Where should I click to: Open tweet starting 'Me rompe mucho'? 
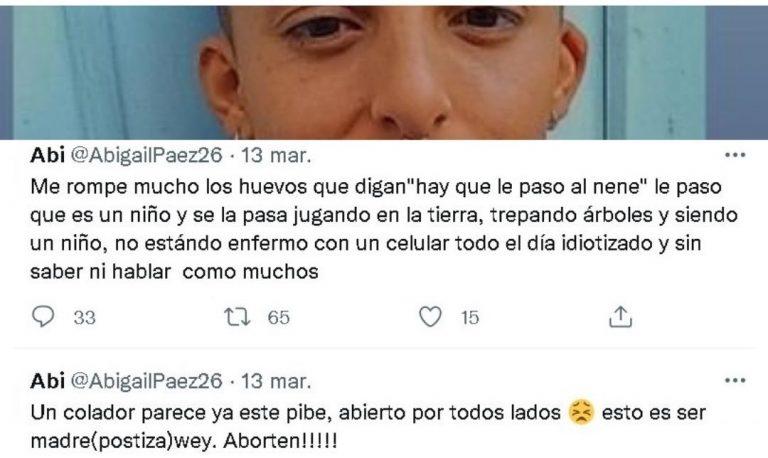384,229
